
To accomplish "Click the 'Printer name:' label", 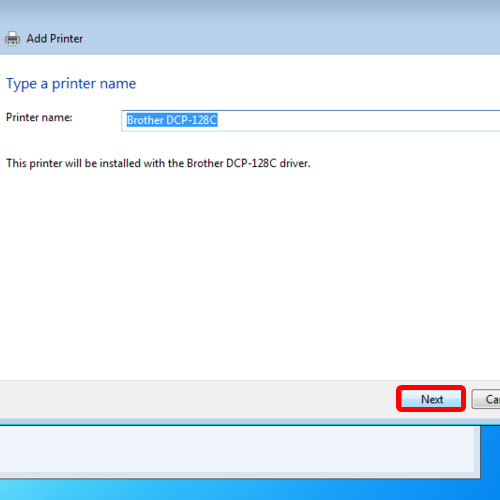I will tap(39, 117).
